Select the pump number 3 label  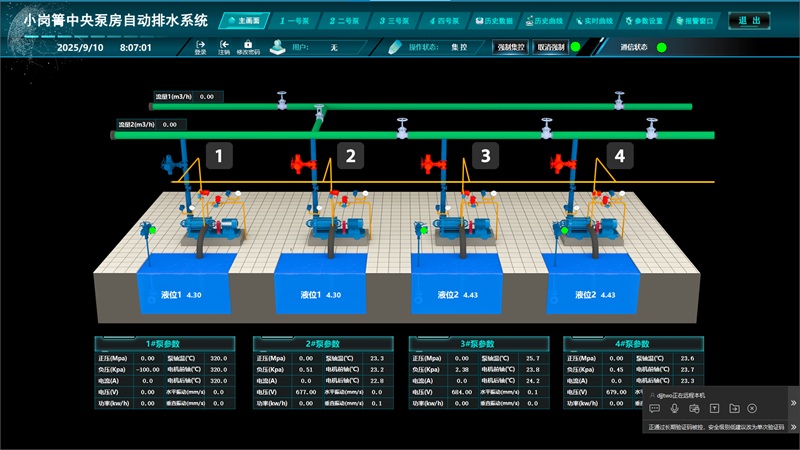click(486, 155)
